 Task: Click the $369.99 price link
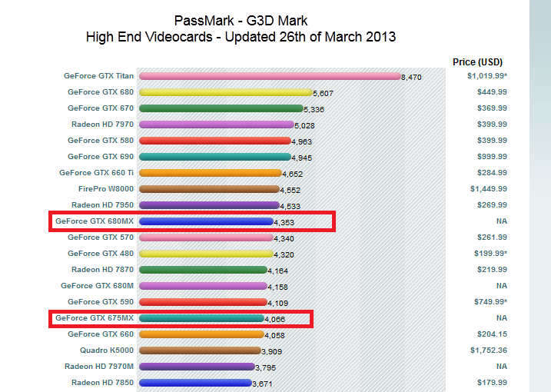click(x=492, y=108)
